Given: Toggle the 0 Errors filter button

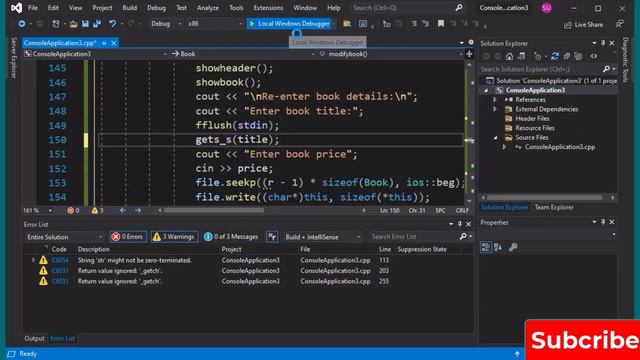Looking at the screenshot, I should [128, 237].
